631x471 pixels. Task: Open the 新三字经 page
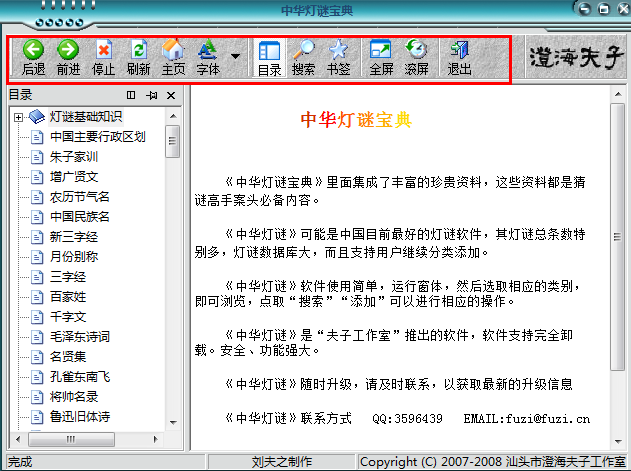74,237
